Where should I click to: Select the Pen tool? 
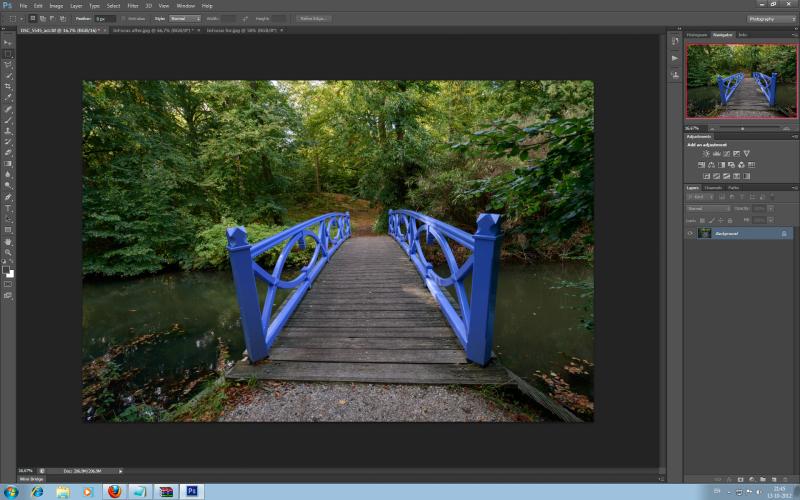(8, 197)
